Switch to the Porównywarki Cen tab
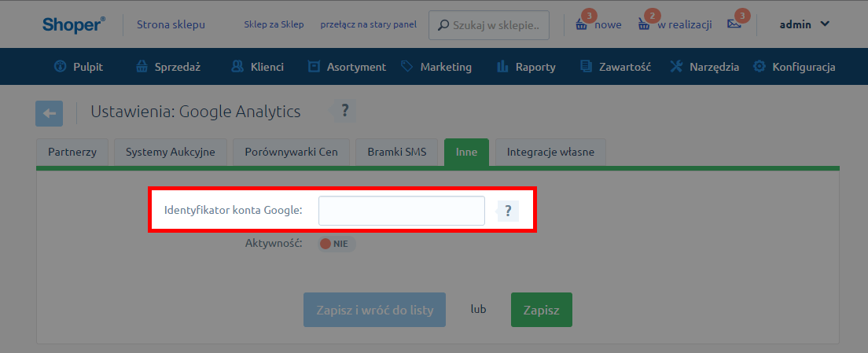 click(291, 153)
